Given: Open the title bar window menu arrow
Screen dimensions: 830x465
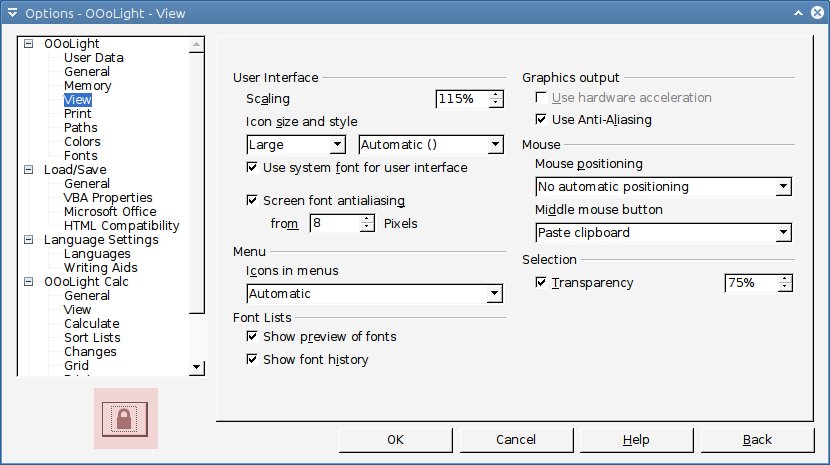Looking at the screenshot, I should pyautogui.click(x=12, y=13).
